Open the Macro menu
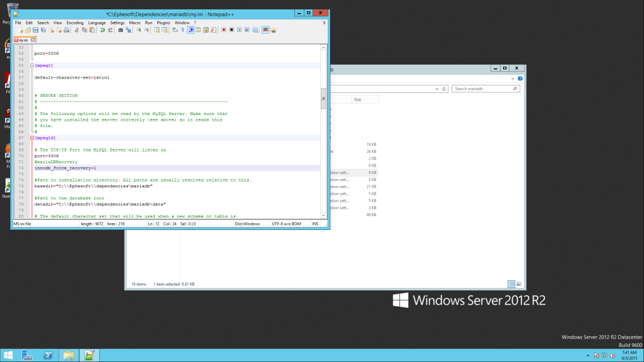This screenshot has height=362, width=644. (135, 23)
